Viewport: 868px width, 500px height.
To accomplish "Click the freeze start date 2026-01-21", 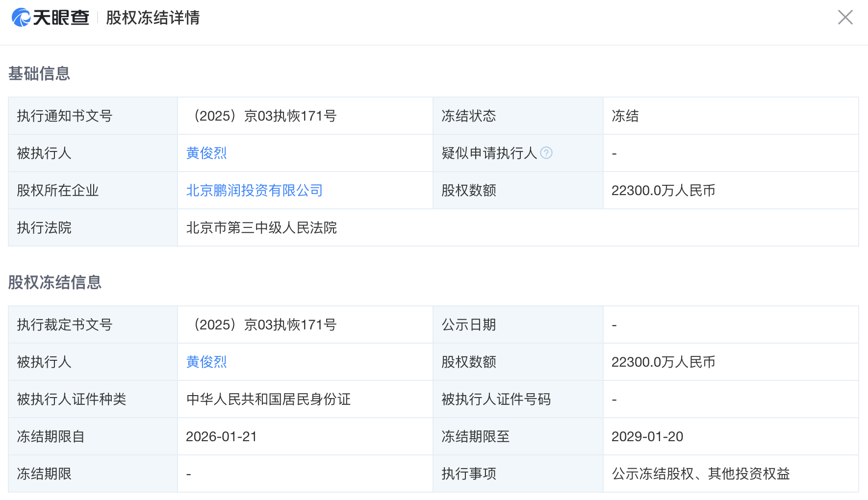I will point(221,436).
